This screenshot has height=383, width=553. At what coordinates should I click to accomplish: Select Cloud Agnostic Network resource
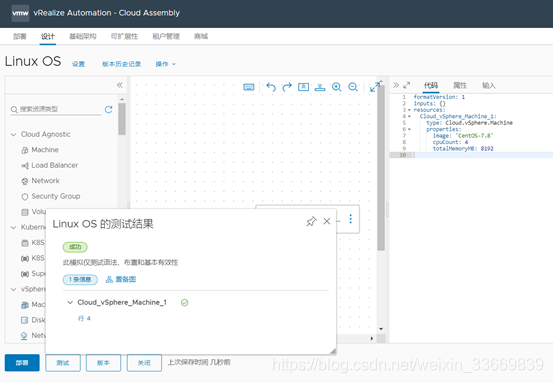point(45,181)
